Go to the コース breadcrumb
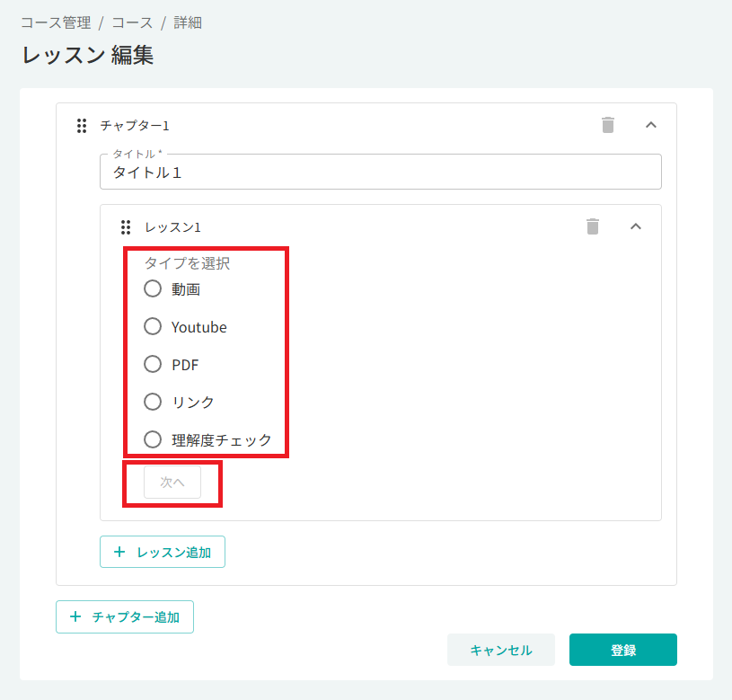This screenshot has height=700, width=732. 132,22
